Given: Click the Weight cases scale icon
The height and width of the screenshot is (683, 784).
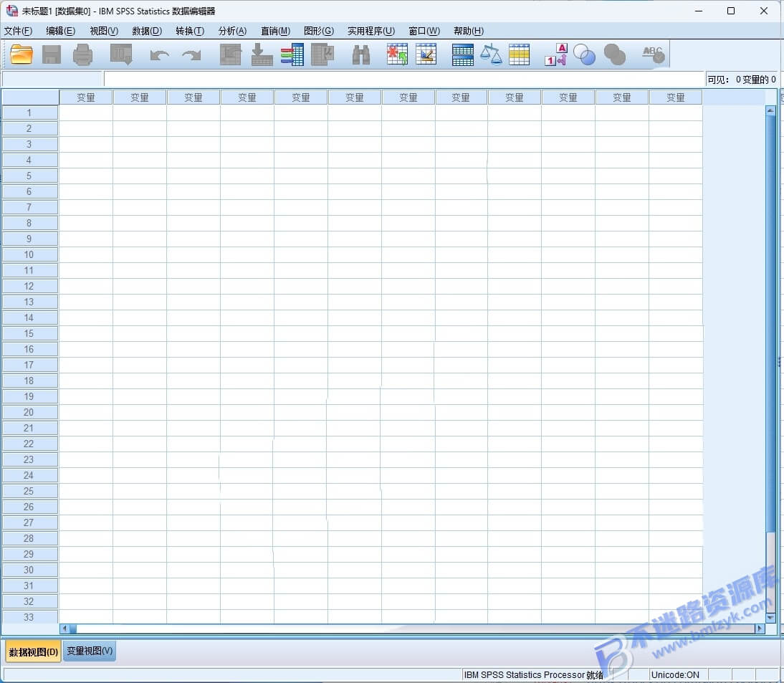Looking at the screenshot, I should (x=491, y=54).
